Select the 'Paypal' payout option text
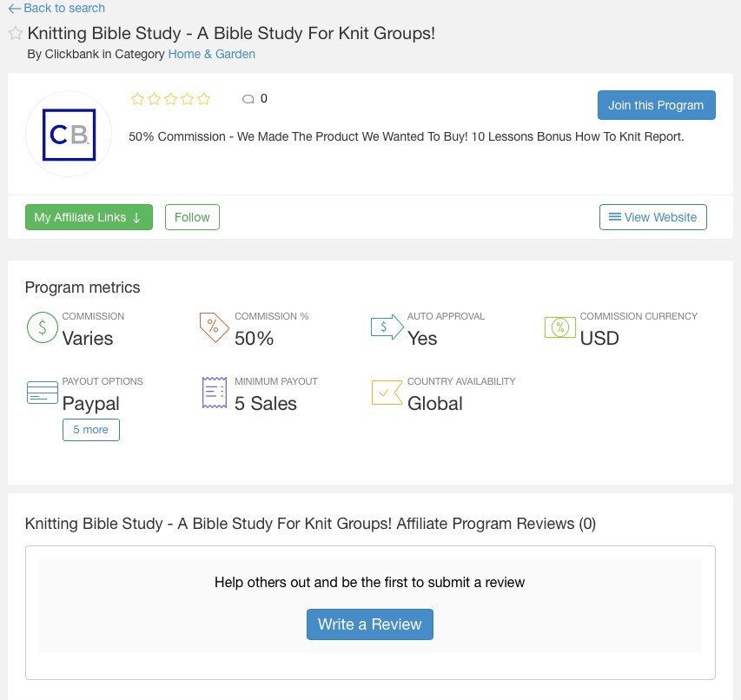This screenshot has width=741, height=700. tap(90, 403)
